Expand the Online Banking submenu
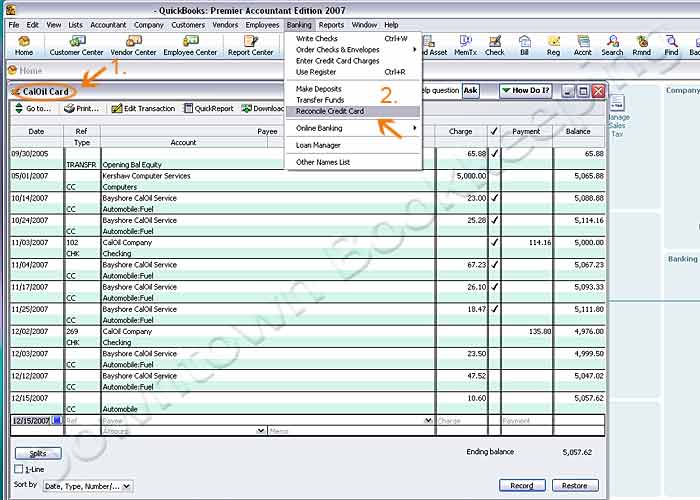This screenshot has height=500, width=700. (353, 128)
